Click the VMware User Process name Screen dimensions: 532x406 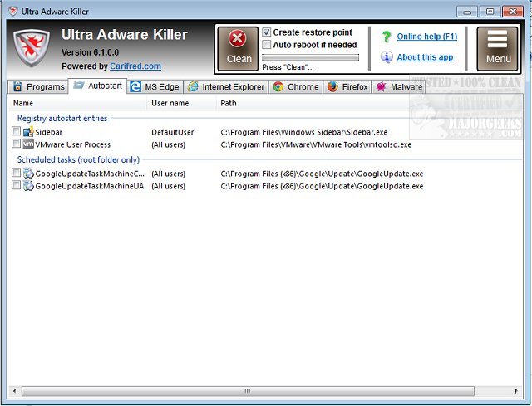click(73, 144)
